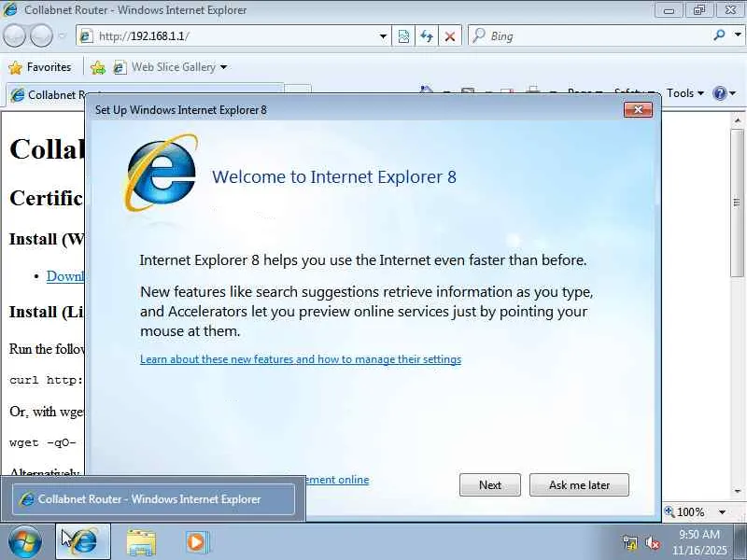Click the Web Slice Gallery page icon
Screen dimensions: 747x560
click(x=120, y=67)
